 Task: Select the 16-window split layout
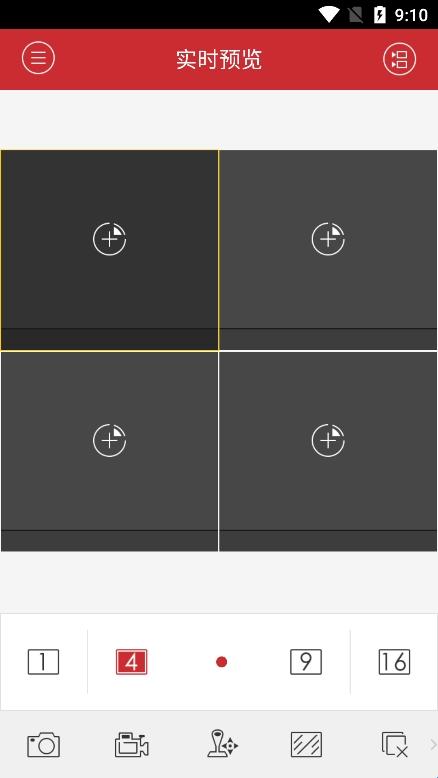pyautogui.click(x=394, y=662)
